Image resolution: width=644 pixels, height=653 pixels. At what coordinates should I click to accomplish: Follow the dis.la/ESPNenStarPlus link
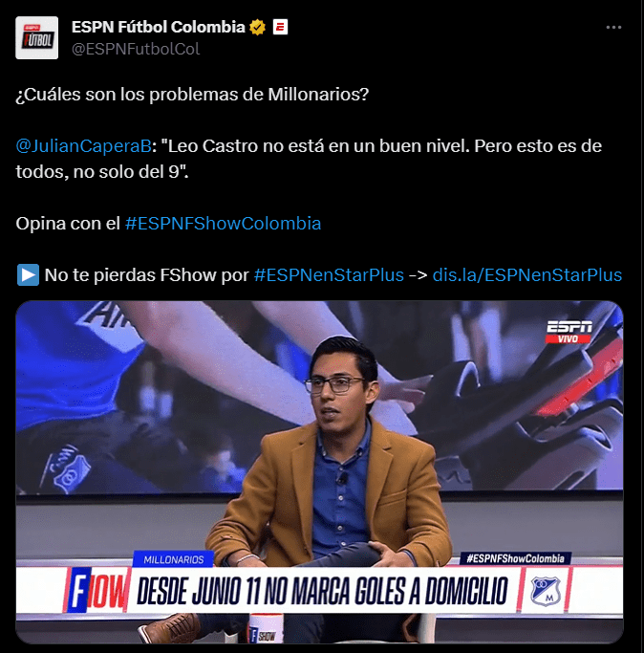point(527,275)
